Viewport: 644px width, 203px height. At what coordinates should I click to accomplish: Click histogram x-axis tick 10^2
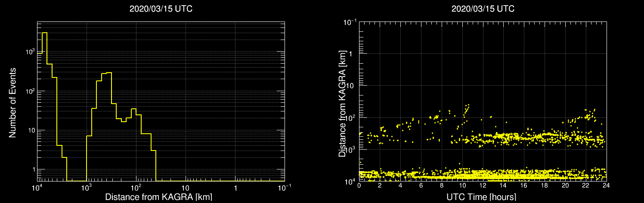(136, 187)
